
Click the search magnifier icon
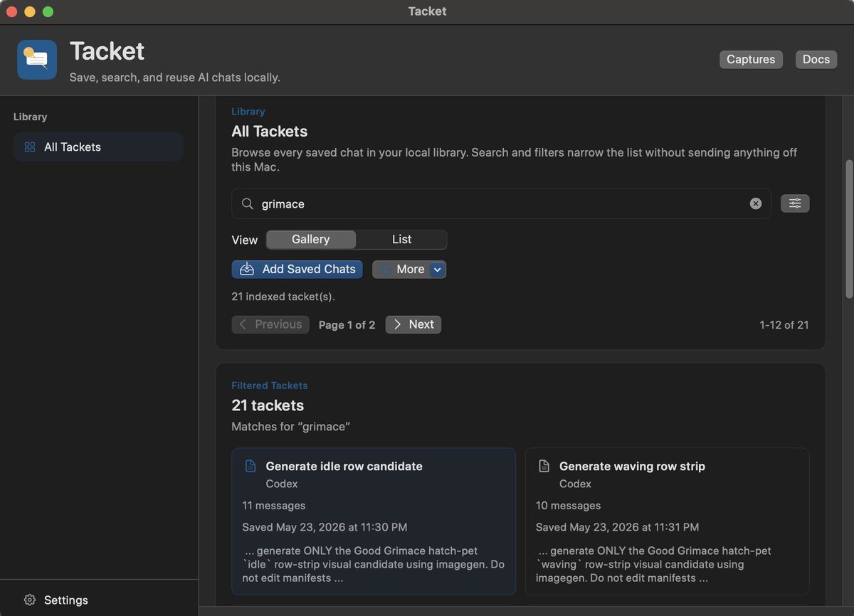pos(247,204)
